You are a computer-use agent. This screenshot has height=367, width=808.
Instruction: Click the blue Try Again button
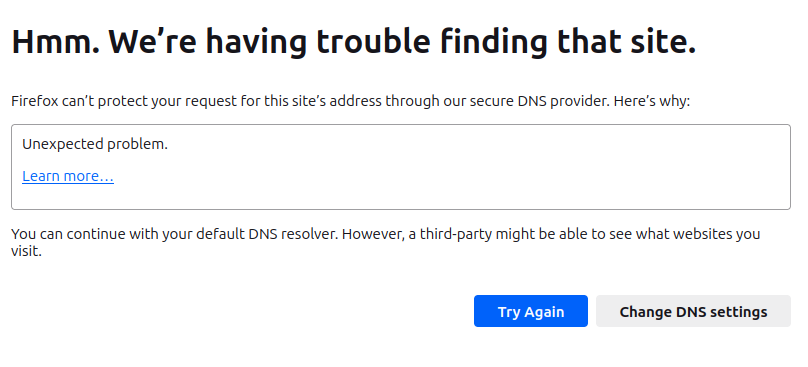(x=531, y=311)
